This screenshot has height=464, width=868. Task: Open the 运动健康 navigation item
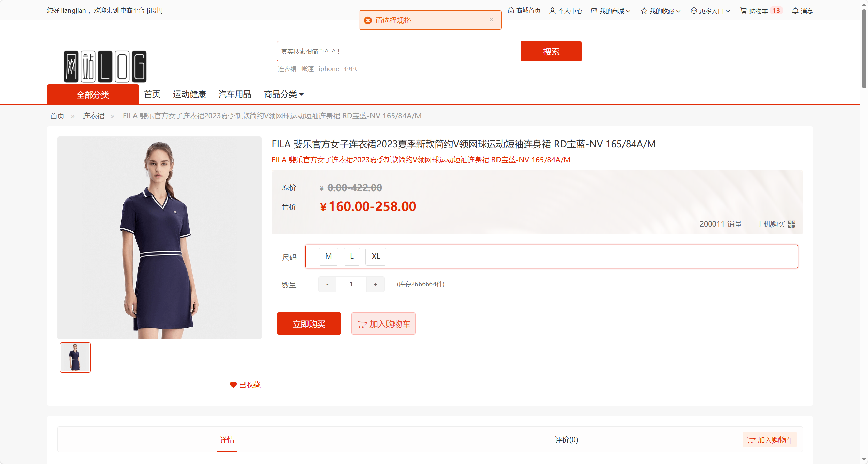click(x=189, y=94)
